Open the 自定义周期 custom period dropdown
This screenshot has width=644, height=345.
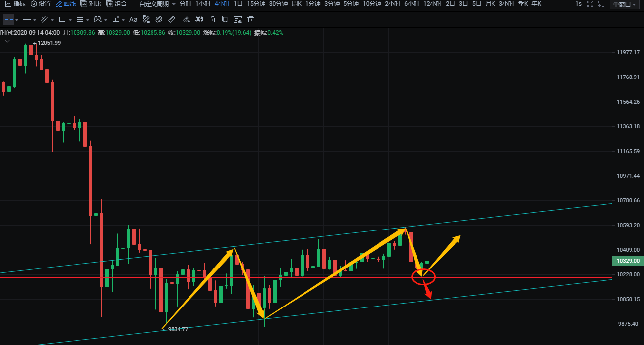coord(157,4)
